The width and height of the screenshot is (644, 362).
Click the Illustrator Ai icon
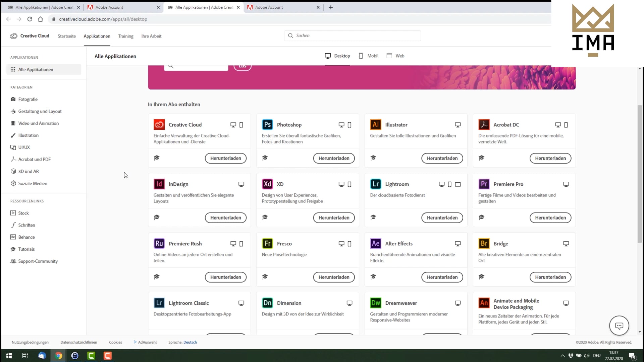click(376, 125)
